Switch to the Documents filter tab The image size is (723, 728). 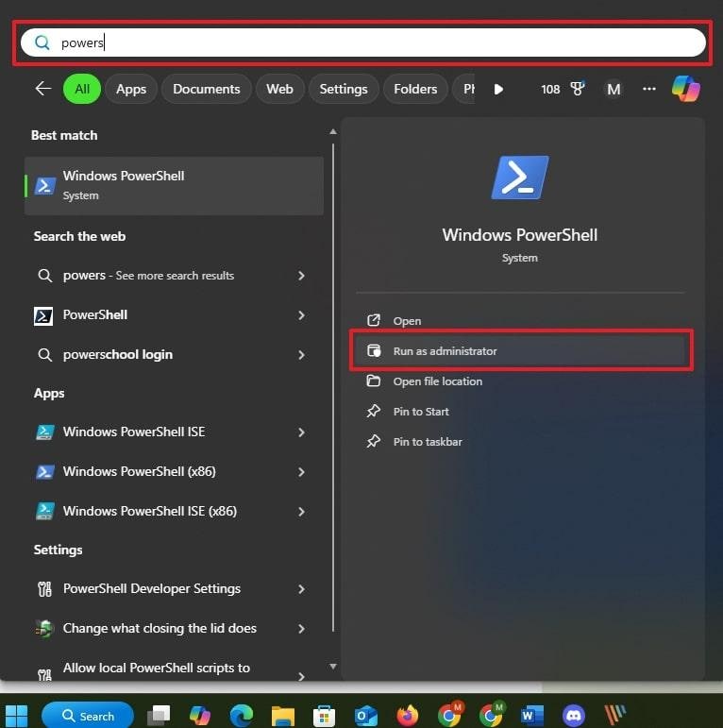[x=207, y=89]
